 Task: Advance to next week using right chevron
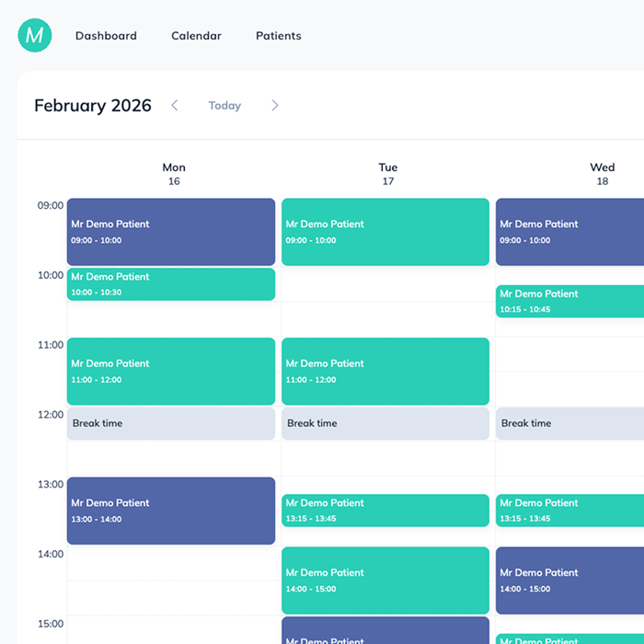pyautogui.click(x=274, y=106)
